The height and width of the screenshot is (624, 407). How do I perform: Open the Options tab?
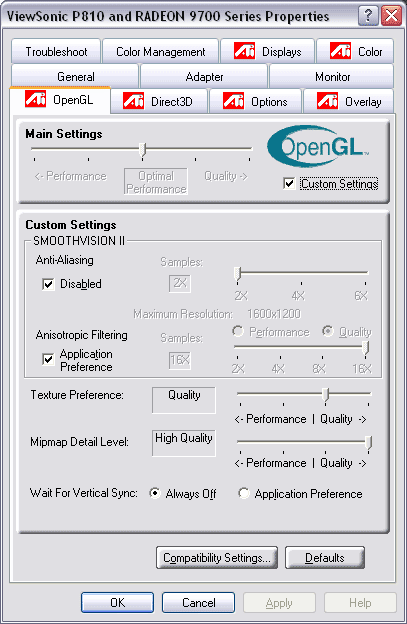(255, 101)
